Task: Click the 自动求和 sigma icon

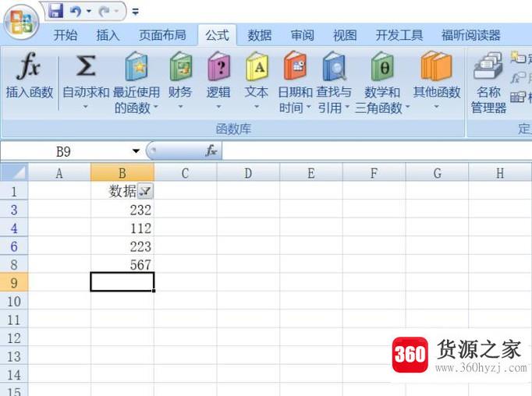Action: (x=86, y=65)
